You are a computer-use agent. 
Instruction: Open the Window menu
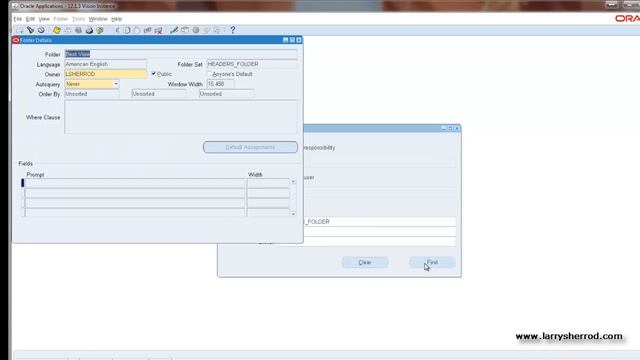click(98, 19)
